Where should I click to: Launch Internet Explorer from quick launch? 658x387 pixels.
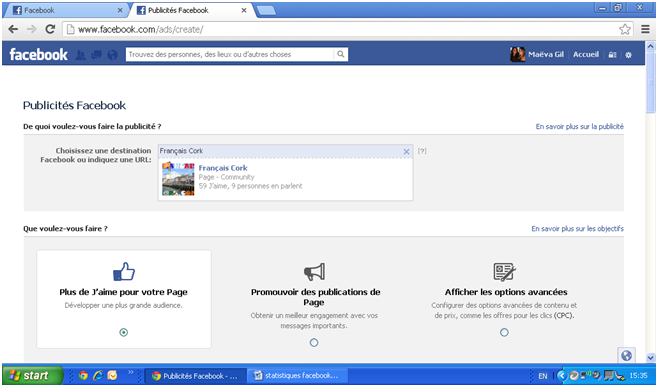tap(98, 375)
